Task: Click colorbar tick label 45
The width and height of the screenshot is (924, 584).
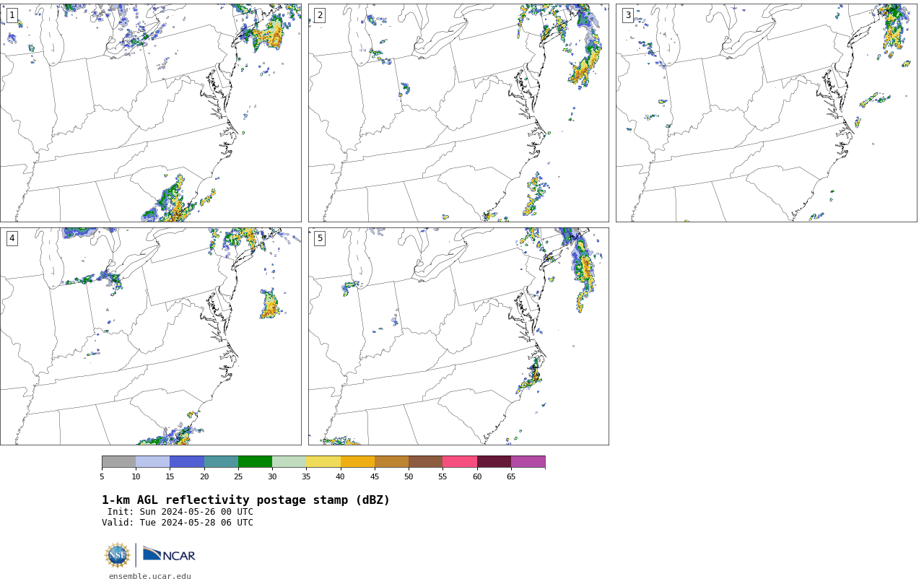Action: pos(375,476)
